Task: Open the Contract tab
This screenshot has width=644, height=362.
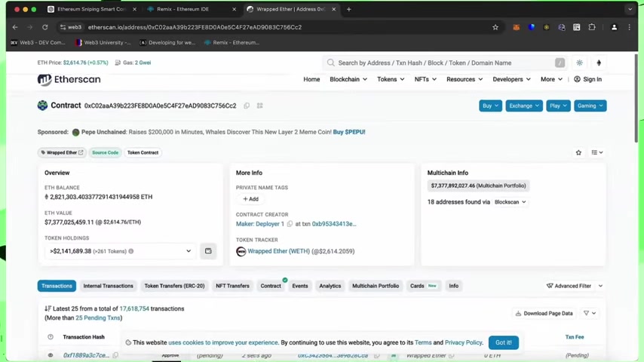Action: pos(271,286)
